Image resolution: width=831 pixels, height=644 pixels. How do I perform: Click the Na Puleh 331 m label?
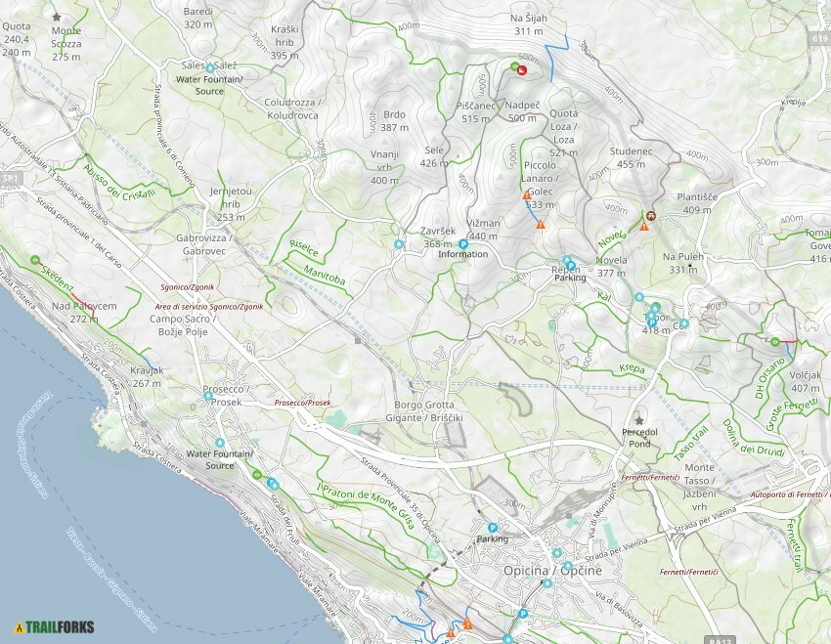[x=683, y=263]
